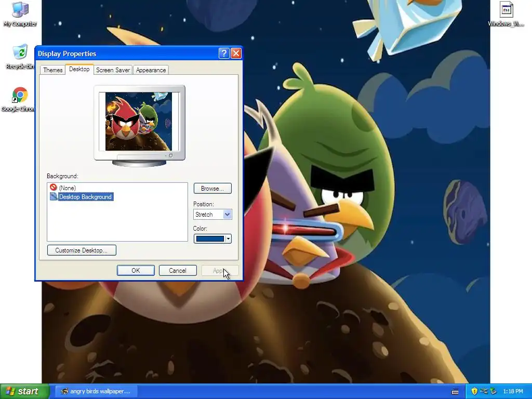532x399 pixels.
Task: Confirm with the OK button
Action: (136, 270)
